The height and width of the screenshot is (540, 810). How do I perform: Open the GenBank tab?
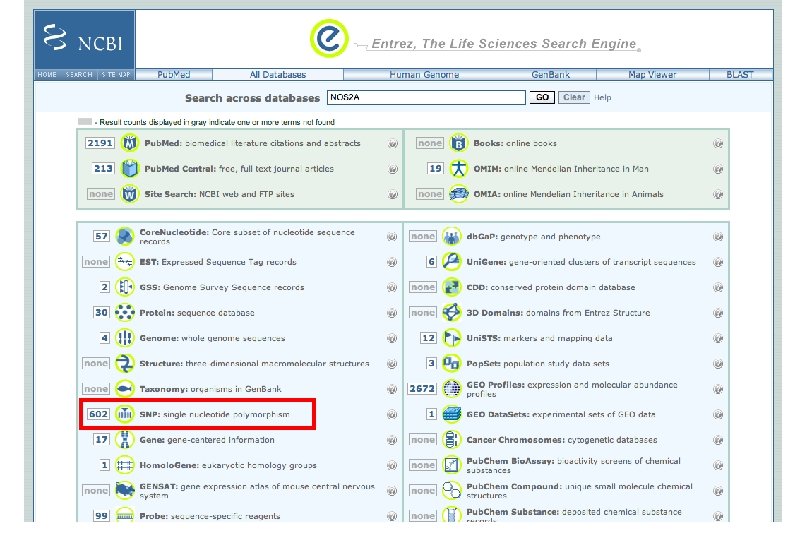point(551,74)
